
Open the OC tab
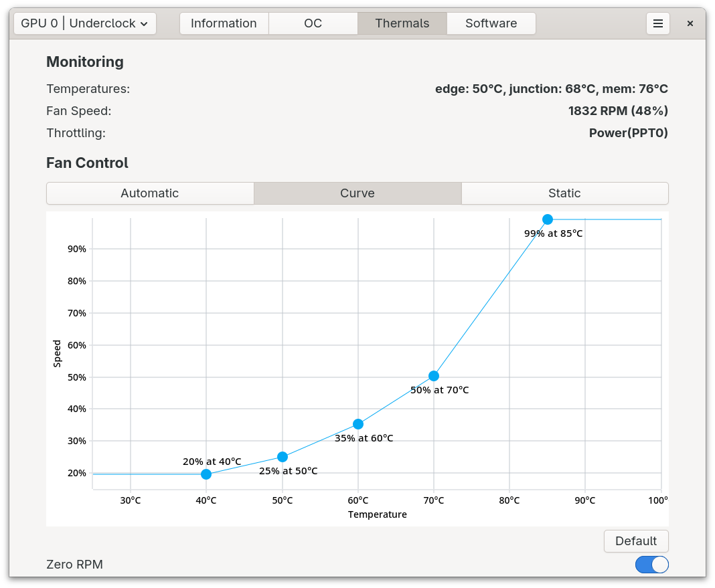313,23
